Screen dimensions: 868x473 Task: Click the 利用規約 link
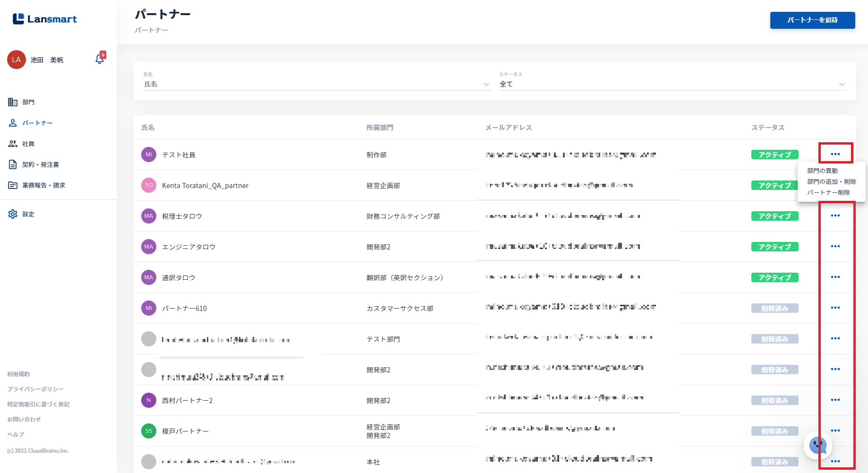click(x=18, y=374)
